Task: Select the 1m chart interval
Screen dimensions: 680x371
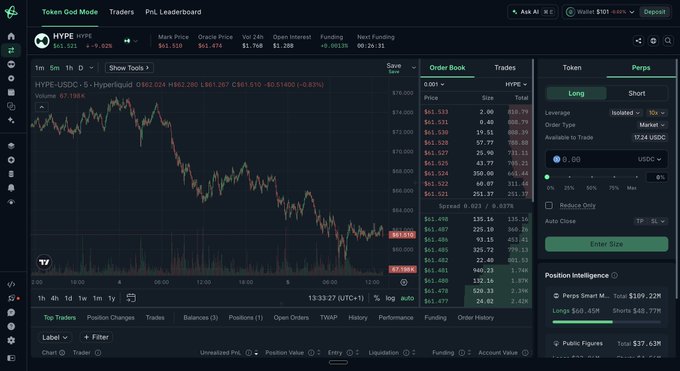Action: click(39, 68)
